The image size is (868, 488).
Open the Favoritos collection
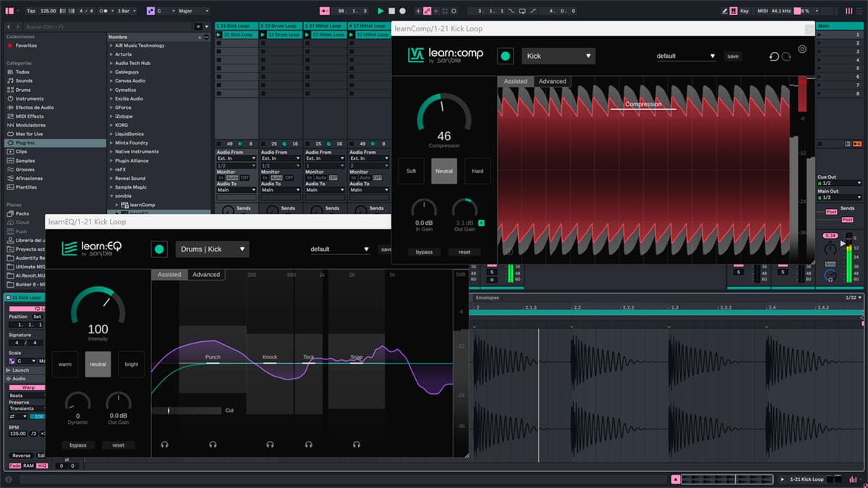pyautogui.click(x=26, y=46)
